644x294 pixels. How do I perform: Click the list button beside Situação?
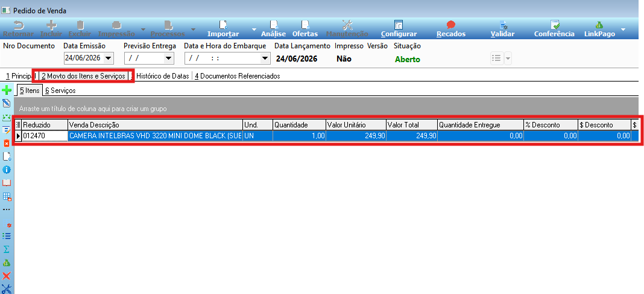496,59
